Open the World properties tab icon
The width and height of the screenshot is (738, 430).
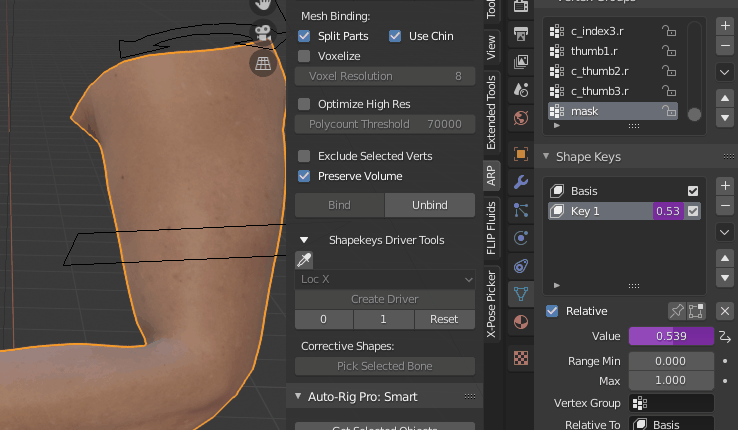[521, 118]
